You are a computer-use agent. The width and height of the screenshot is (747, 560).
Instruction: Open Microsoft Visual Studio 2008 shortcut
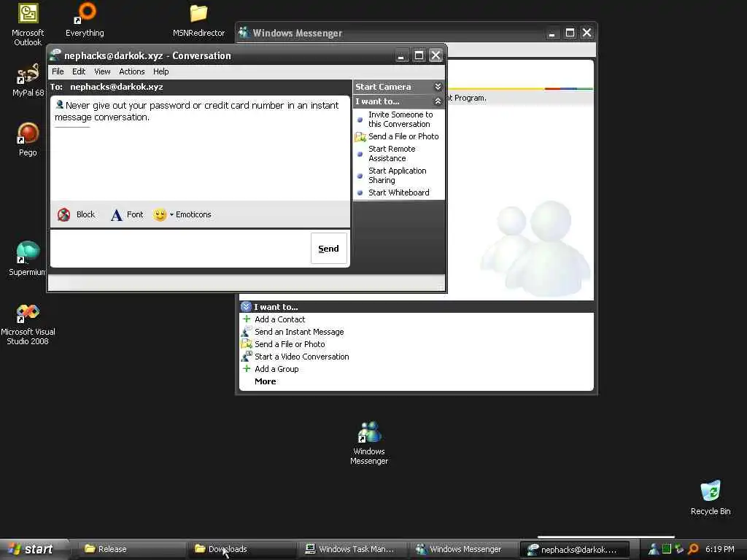[28, 324]
